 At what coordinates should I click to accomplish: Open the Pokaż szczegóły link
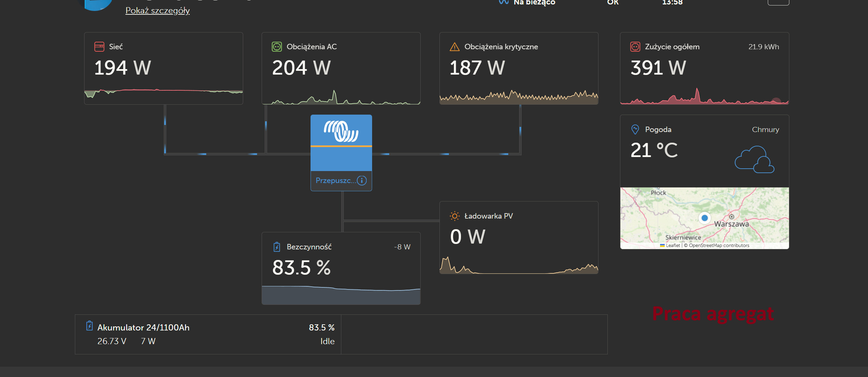[157, 11]
